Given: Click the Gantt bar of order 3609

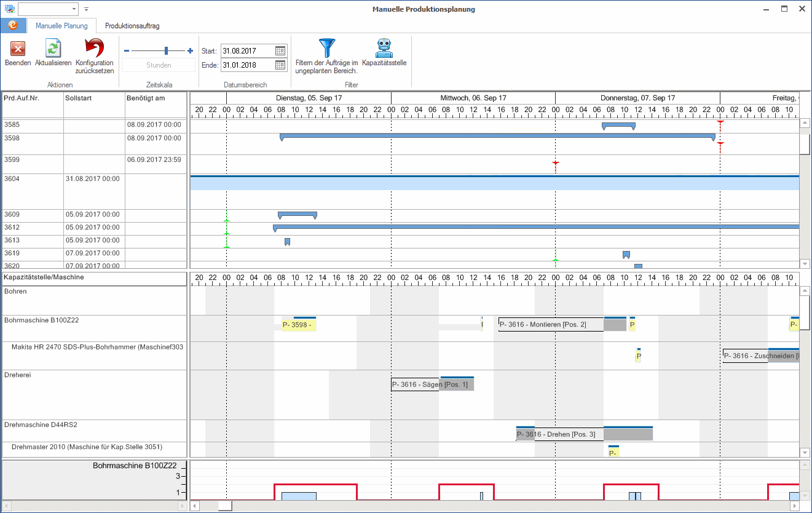Looking at the screenshot, I should click(298, 215).
